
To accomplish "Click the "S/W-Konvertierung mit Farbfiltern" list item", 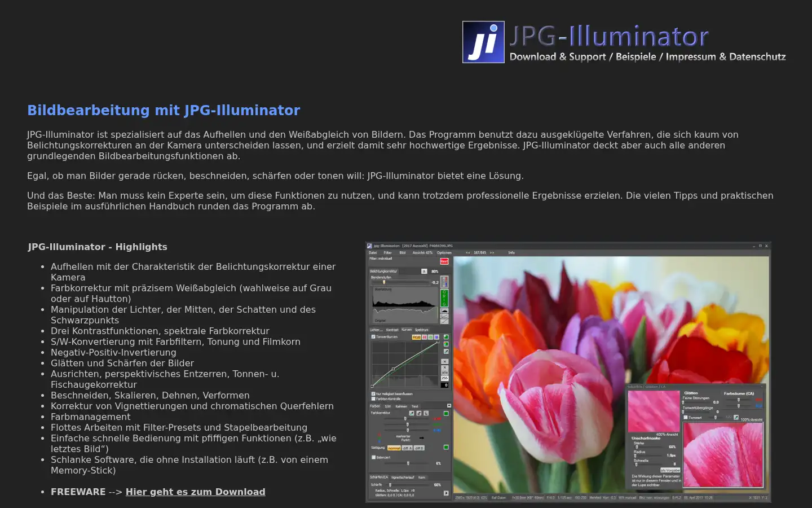I will 175,341.
